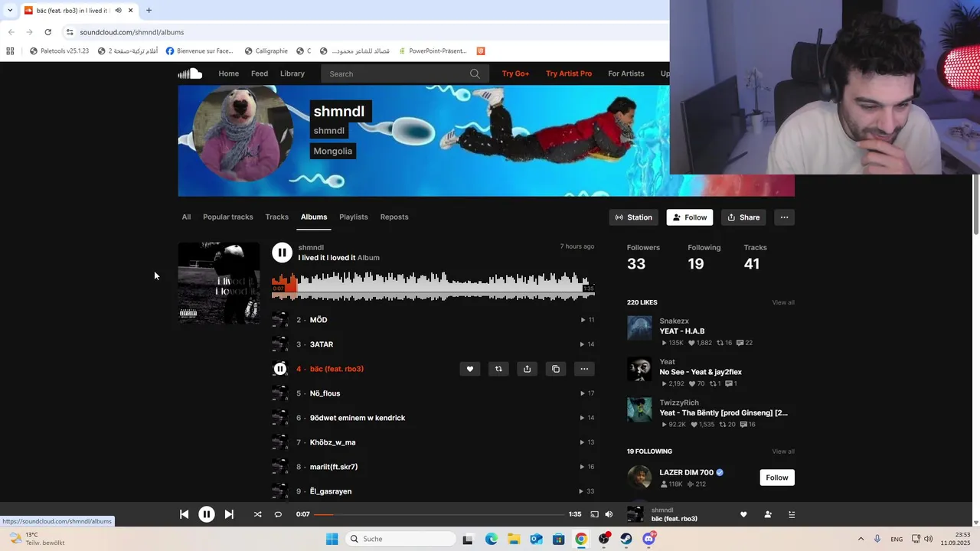
Task: Open Steam from the taskbar
Action: click(x=626, y=539)
